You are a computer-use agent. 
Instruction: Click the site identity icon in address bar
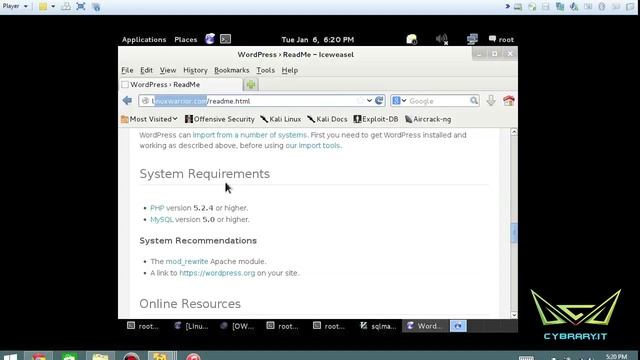click(145, 101)
